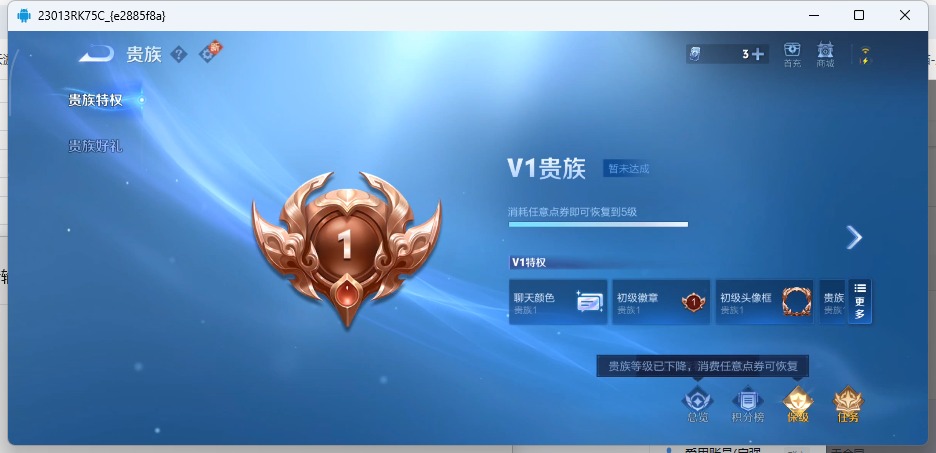This screenshot has width=936, height=453.
Task: Expand privileges with the 更多 button
Action: [x=860, y=301]
